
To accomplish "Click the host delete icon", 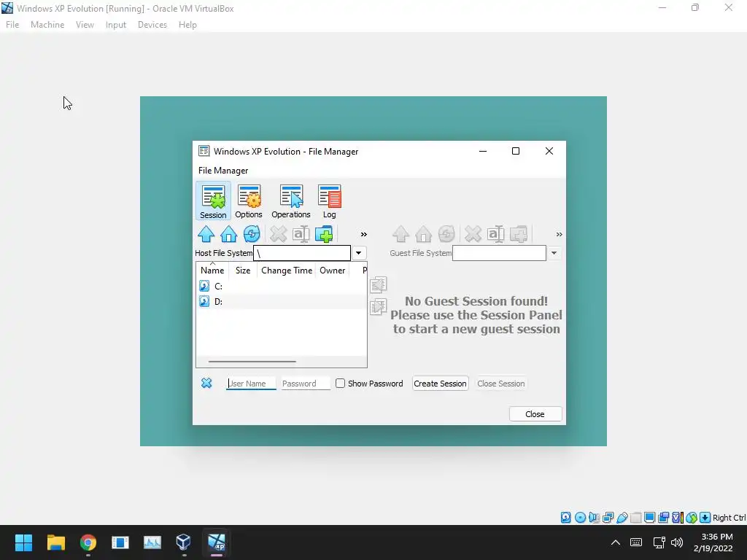I will pyautogui.click(x=278, y=234).
